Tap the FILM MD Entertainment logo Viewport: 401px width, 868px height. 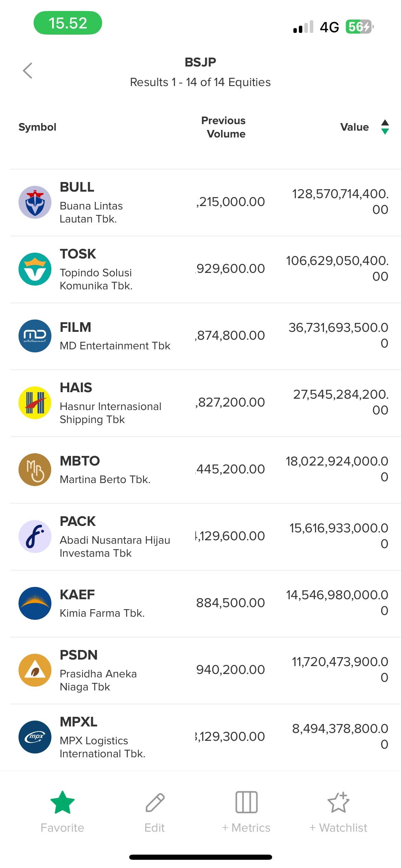pyautogui.click(x=35, y=336)
